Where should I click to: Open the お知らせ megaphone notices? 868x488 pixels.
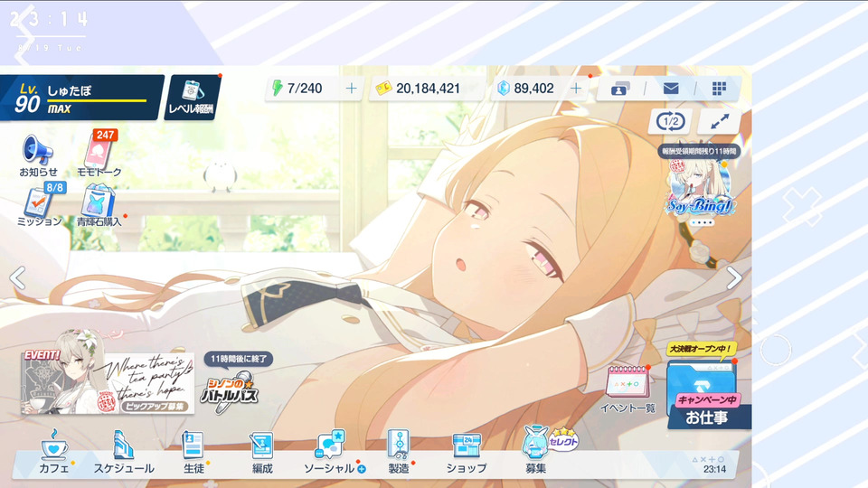coord(38,155)
